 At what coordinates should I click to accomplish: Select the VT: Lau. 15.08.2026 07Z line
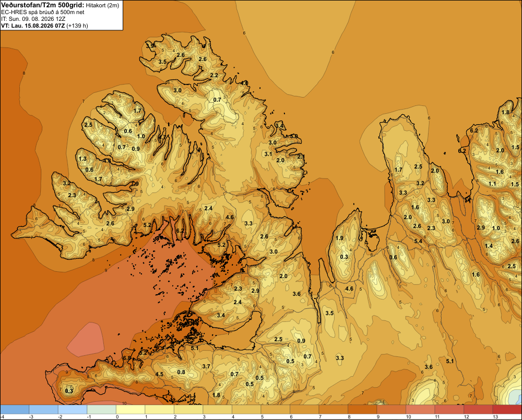(44, 26)
